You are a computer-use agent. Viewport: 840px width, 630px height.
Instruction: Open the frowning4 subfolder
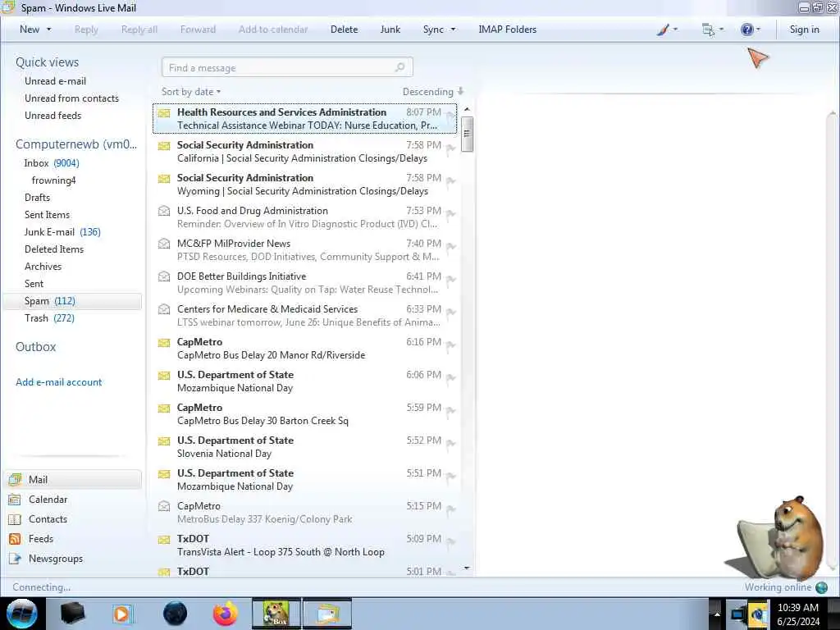coord(53,180)
